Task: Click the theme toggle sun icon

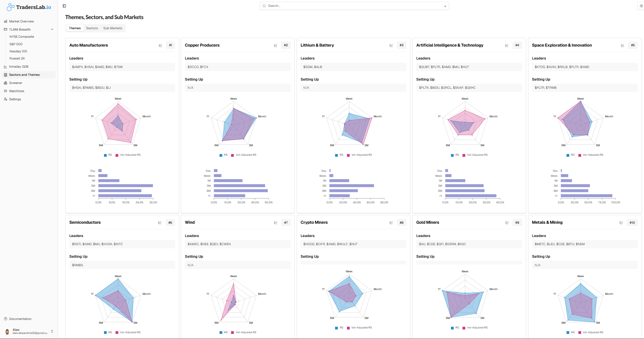Action: [641, 6]
